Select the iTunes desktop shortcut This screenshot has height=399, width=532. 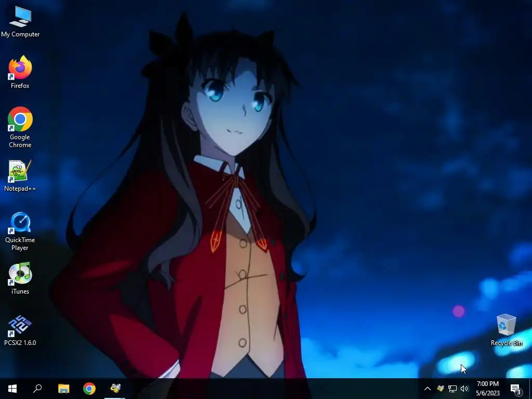click(x=20, y=278)
